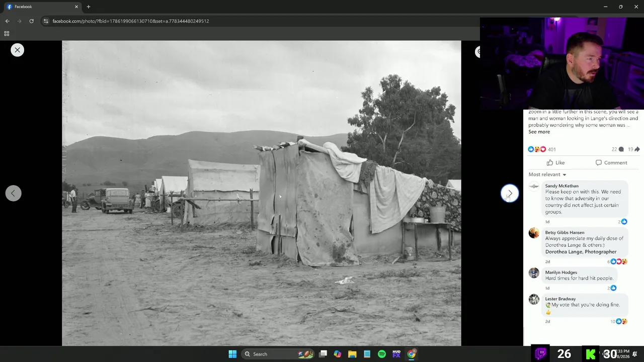Open Spotify from the taskbar
This screenshot has width=644, height=362.
(x=382, y=354)
